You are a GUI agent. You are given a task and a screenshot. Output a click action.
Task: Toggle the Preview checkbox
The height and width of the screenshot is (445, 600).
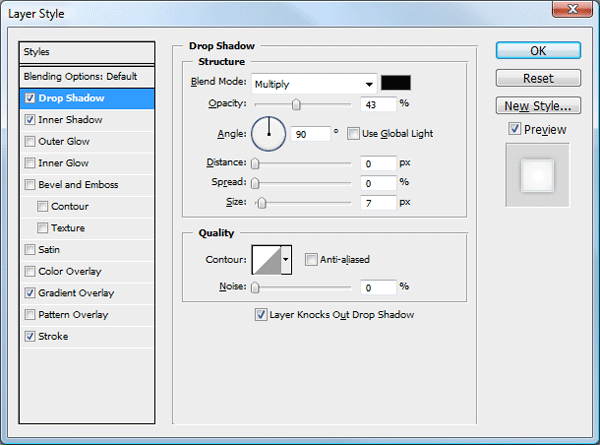(515, 129)
